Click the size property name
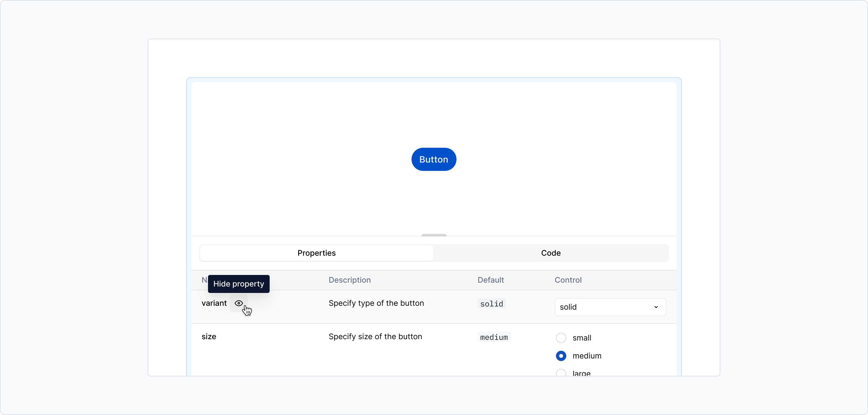The height and width of the screenshot is (415, 868). [x=209, y=336]
